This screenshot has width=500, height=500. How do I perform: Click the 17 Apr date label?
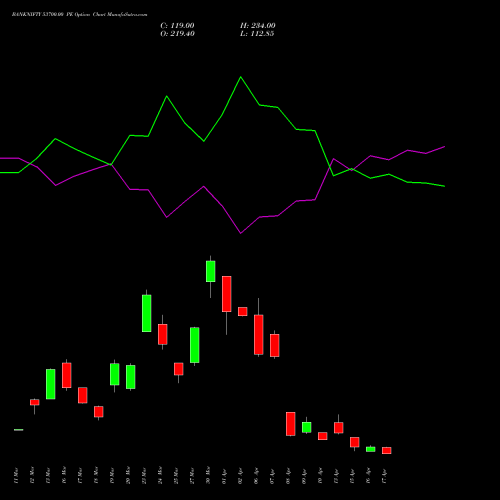click(x=384, y=475)
